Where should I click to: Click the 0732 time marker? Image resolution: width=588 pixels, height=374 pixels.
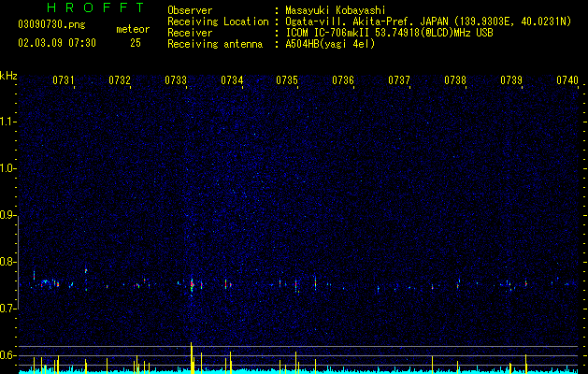tap(120, 79)
